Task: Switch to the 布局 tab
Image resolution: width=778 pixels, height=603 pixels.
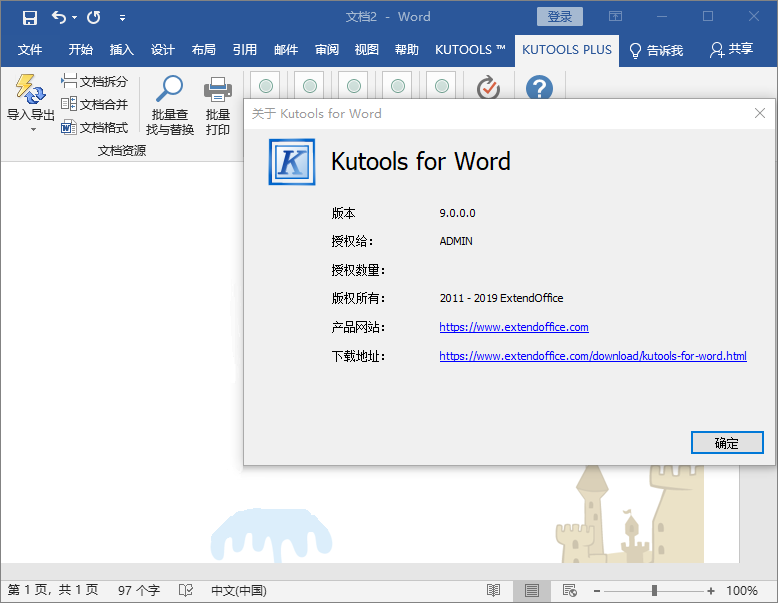Action: [x=203, y=50]
